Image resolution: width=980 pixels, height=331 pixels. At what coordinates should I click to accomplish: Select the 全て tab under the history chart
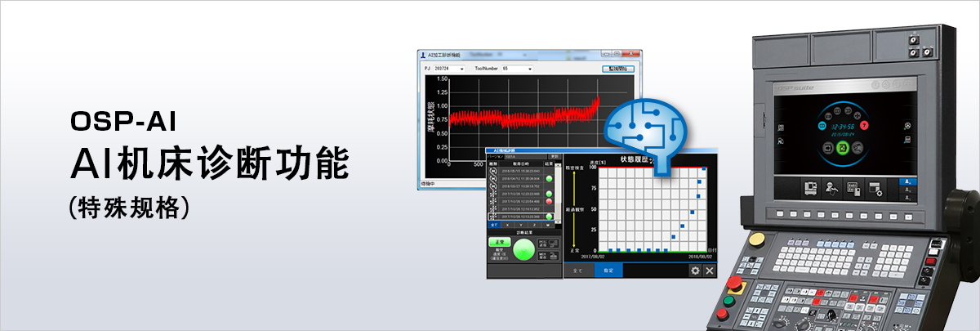tap(578, 271)
